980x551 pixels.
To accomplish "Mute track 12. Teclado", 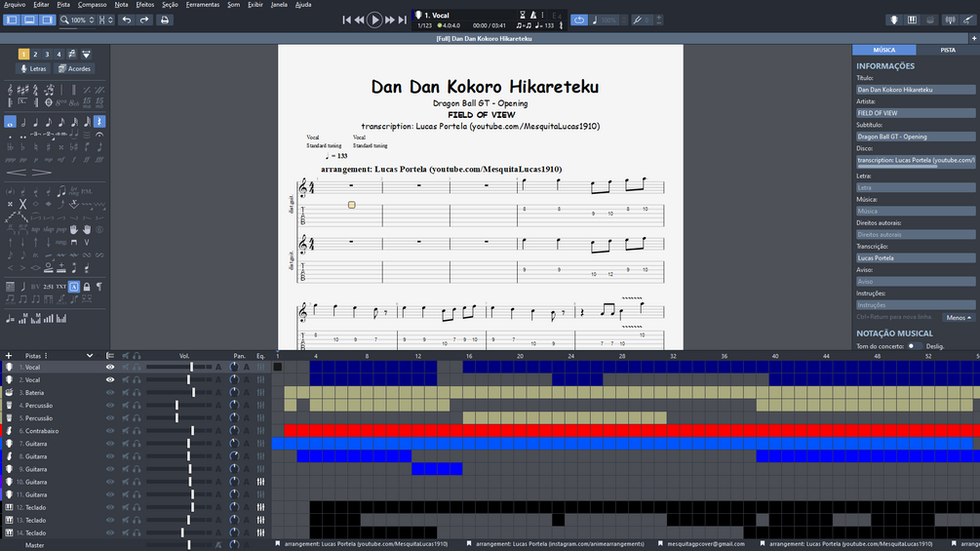I will (x=126, y=507).
